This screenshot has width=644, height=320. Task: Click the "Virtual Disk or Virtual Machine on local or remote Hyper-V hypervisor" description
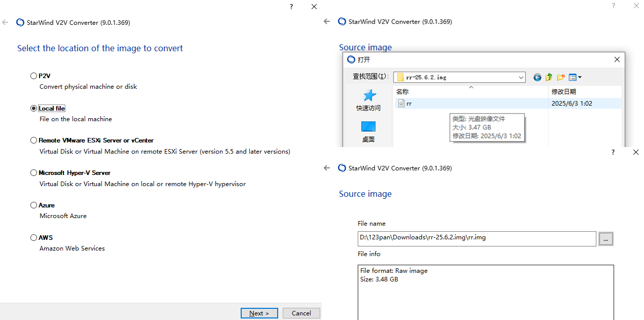click(x=142, y=184)
